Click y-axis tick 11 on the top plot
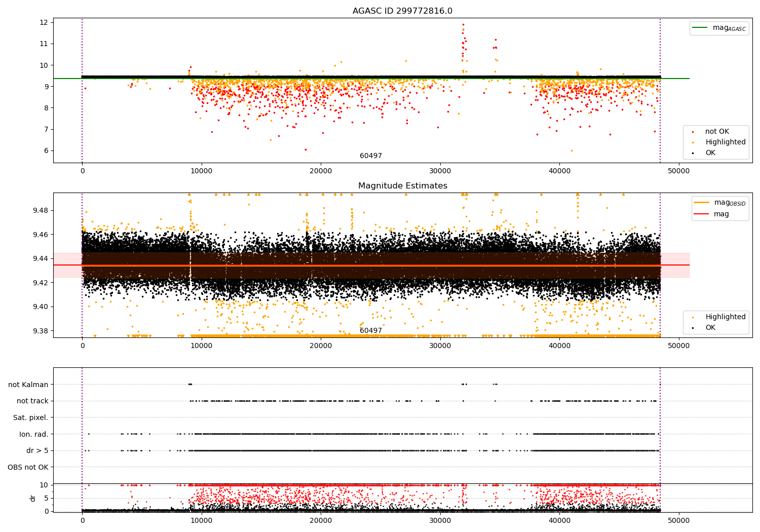This screenshot has height=532, width=760. coord(44,44)
